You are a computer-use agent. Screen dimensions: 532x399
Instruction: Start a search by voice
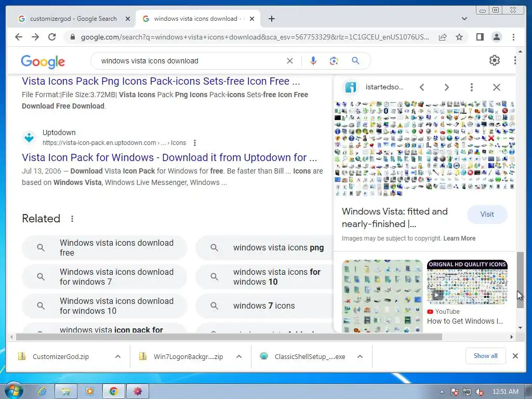313,61
